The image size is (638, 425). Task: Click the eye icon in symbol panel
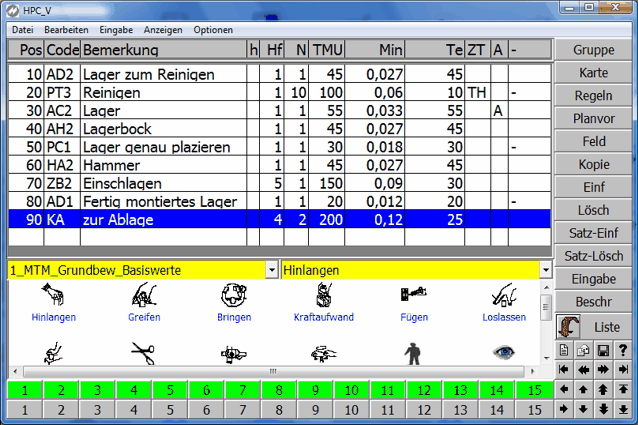click(x=505, y=352)
